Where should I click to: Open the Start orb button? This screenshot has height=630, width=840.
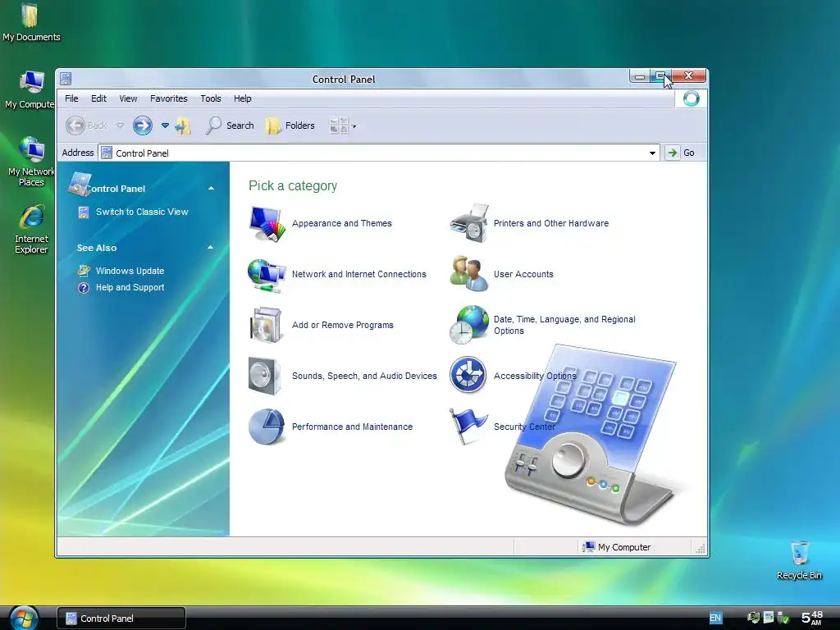(24, 619)
